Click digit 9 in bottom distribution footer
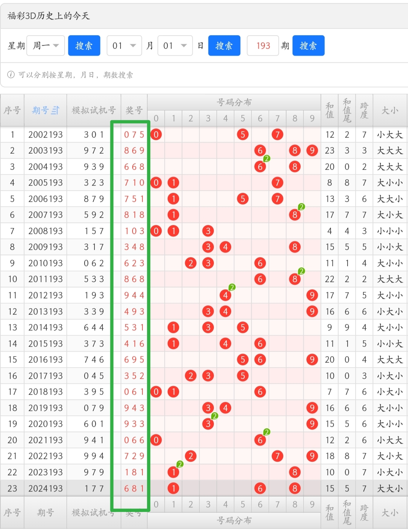Viewport: 408px width, 532px height. coord(312,504)
